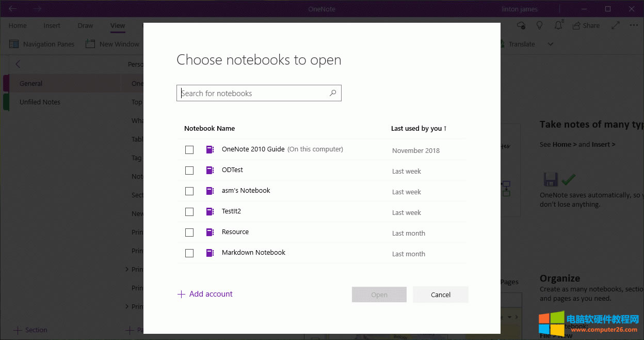Screen dimensions: 644x340
Task: Switch to the Insert tab
Action: (52, 25)
